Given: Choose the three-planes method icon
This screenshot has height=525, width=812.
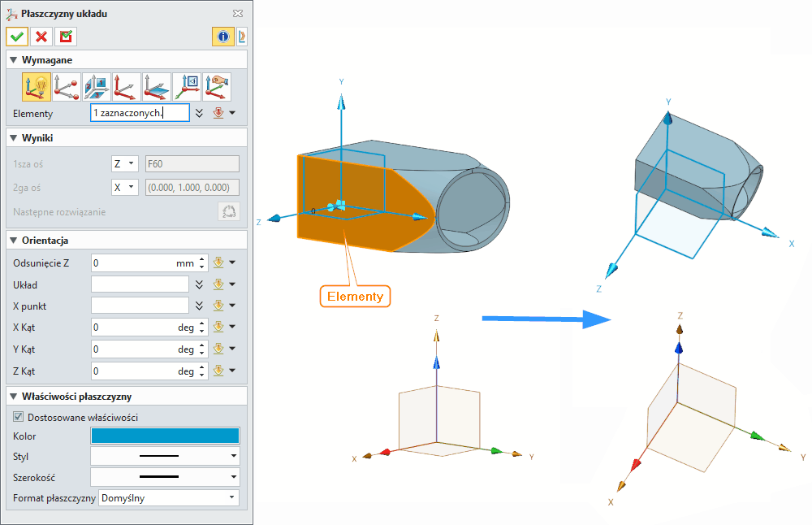Looking at the screenshot, I should click(x=97, y=87).
